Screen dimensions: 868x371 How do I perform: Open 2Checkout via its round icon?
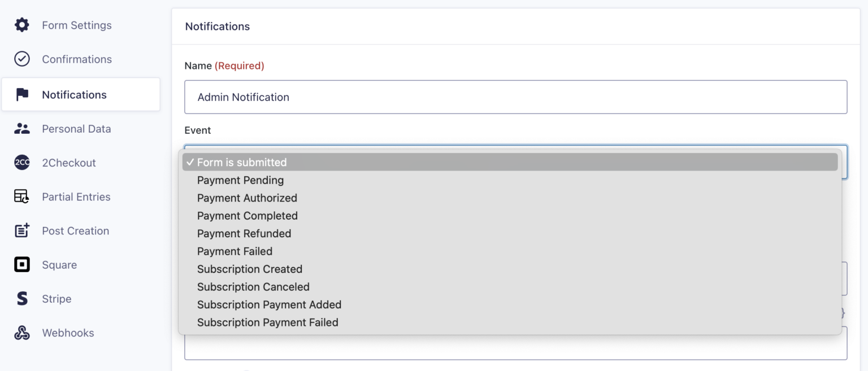tap(21, 163)
